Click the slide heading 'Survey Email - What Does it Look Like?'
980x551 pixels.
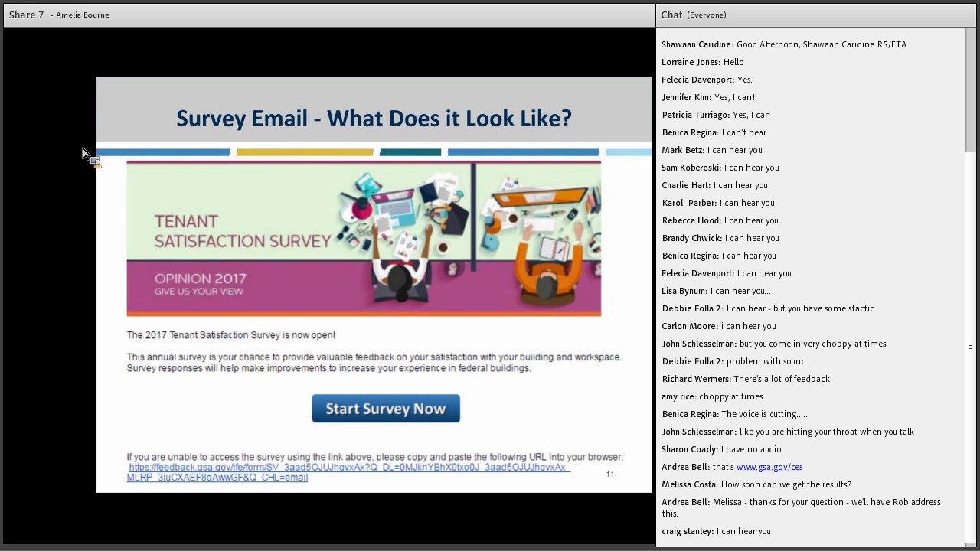coord(374,119)
